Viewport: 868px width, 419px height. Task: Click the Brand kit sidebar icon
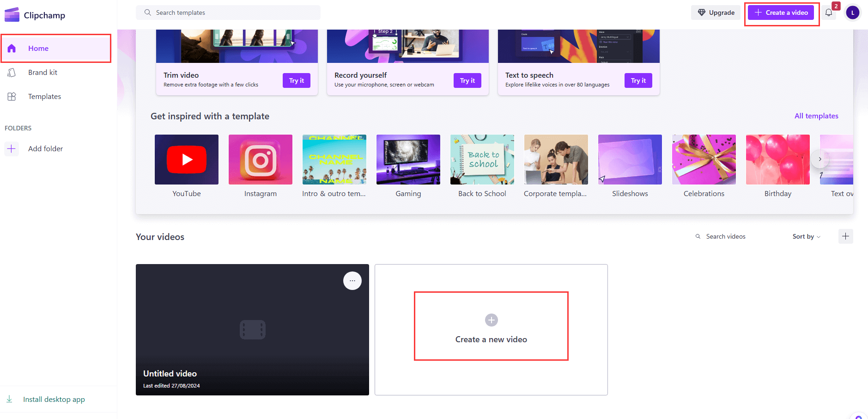[x=12, y=73]
